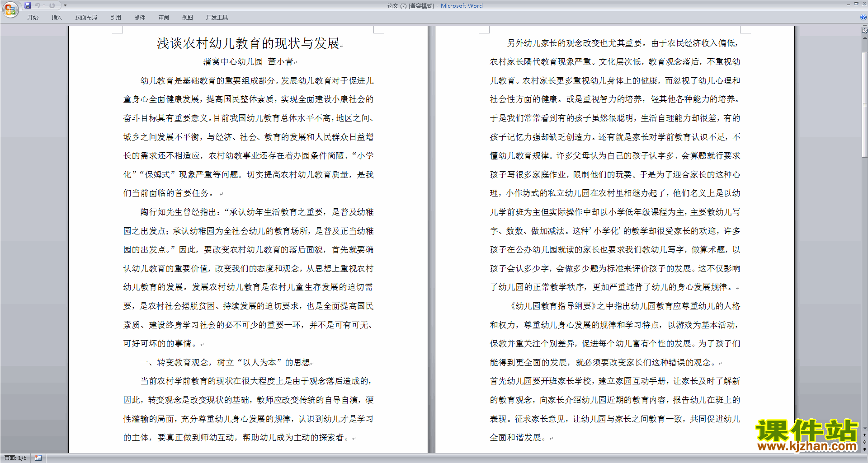Restore down the Word window

[856, 4]
